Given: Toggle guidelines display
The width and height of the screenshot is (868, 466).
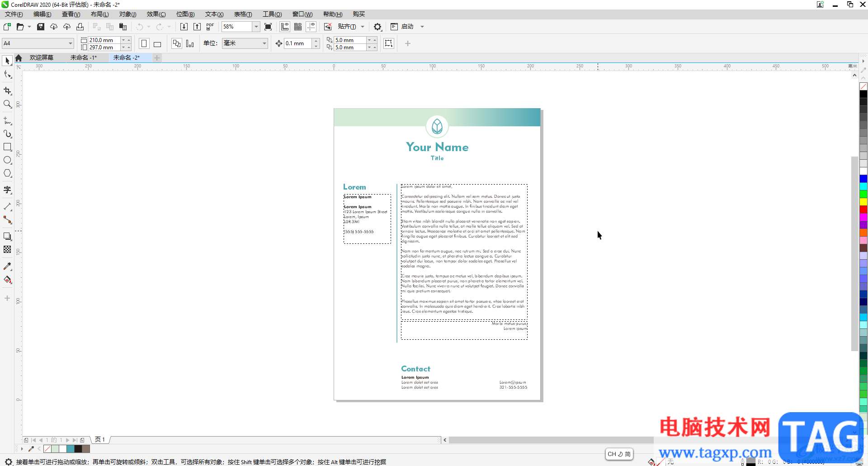Looking at the screenshot, I should (311, 27).
